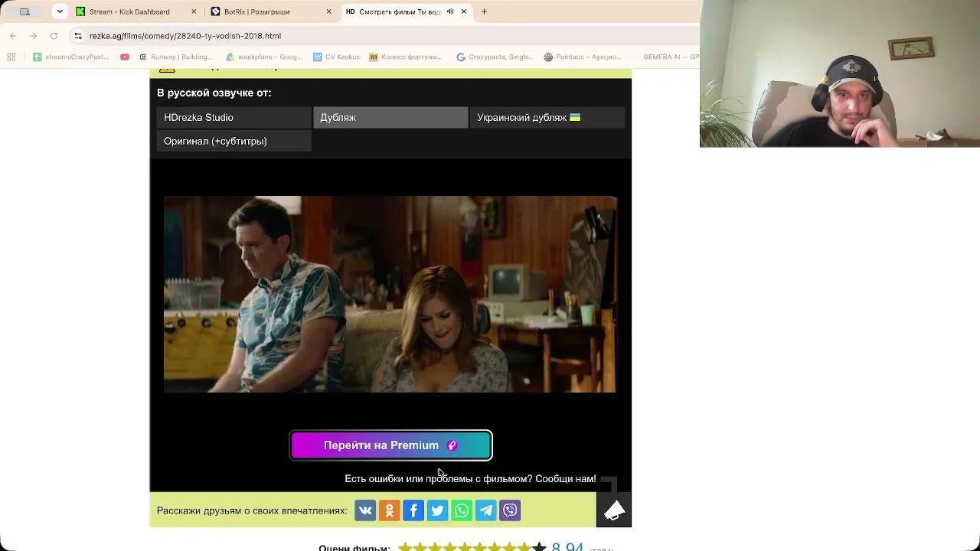980x551 pixels.
Task: Mute the audio-playing rezka tab
Action: coord(450,11)
